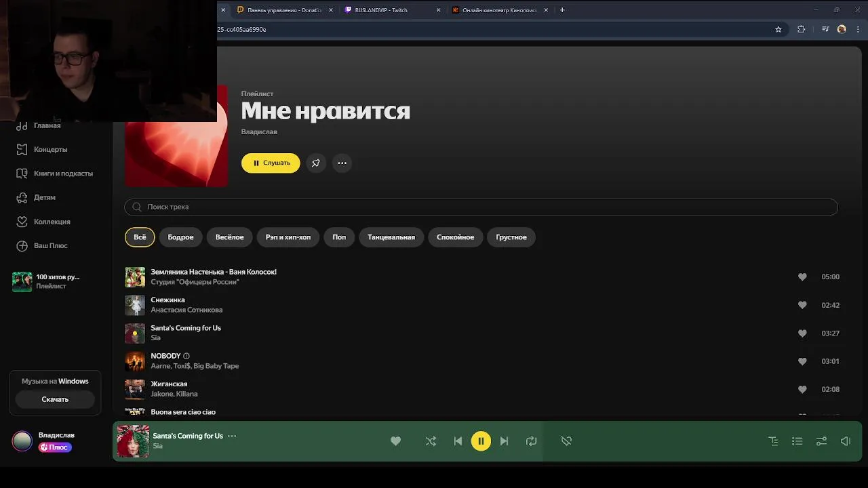Click Buona sera ciao ciao track title
This screenshot has height=488, width=868.
[183, 412]
